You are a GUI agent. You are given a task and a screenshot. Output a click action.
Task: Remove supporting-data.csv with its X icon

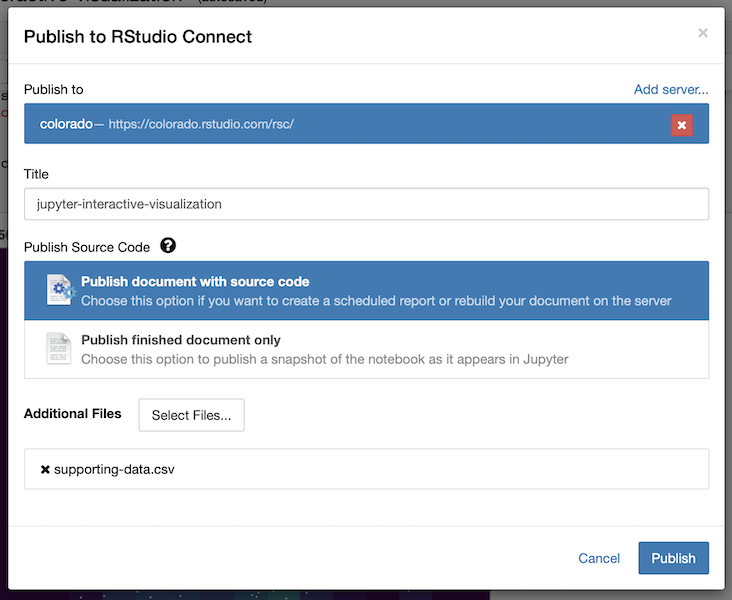click(45, 470)
